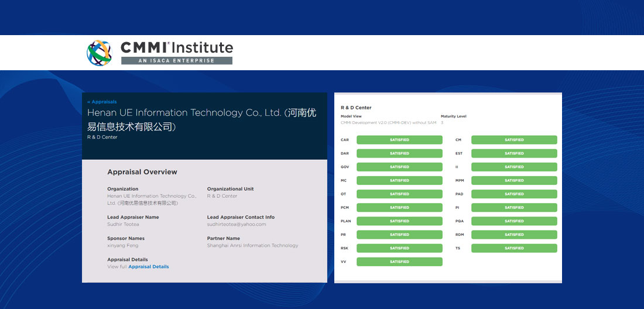The width and height of the screenshot is (644, 309).
Task: Click the email sudhirteotea@yahoo.com
Action: [237, 225]
